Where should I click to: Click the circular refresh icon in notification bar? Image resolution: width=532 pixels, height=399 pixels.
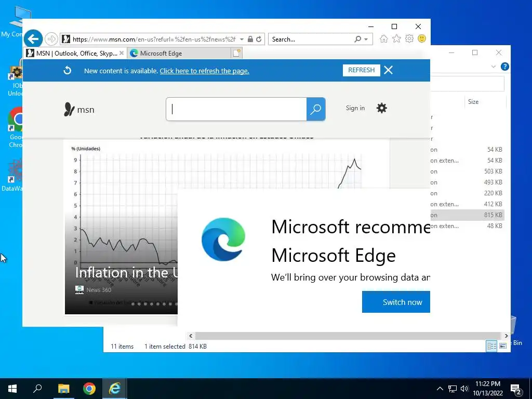click(x=68, y=70)
